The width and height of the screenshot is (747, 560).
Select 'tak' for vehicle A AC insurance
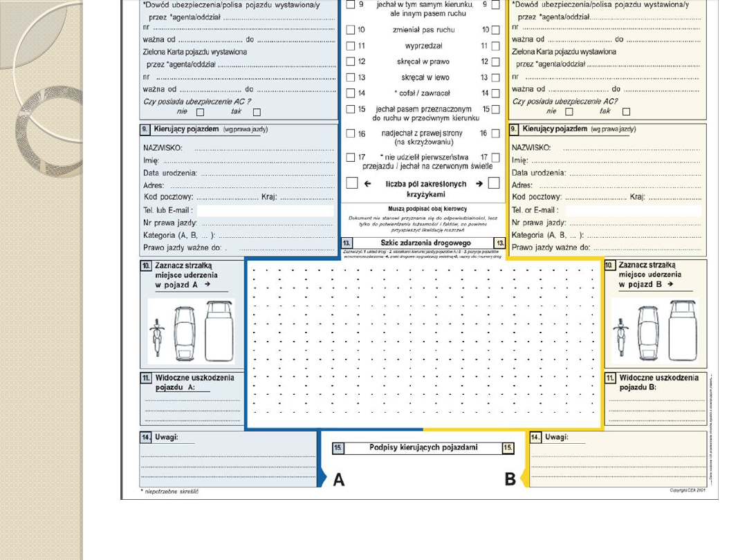[257, 112]
